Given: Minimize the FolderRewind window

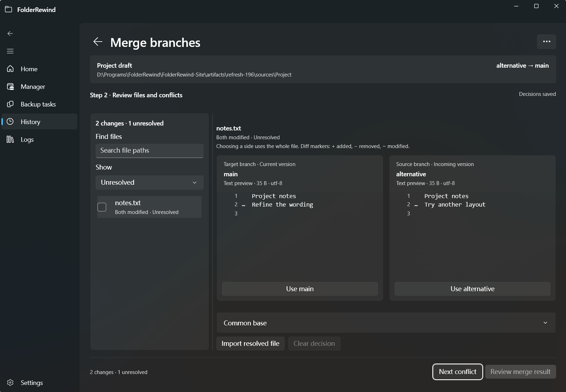Looking at the screenshot, I should (x=516, y=6).
